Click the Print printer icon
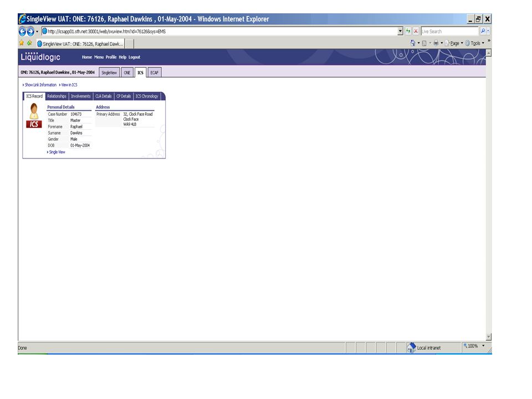This screenshot has height=399, width=532. point(436,43)
